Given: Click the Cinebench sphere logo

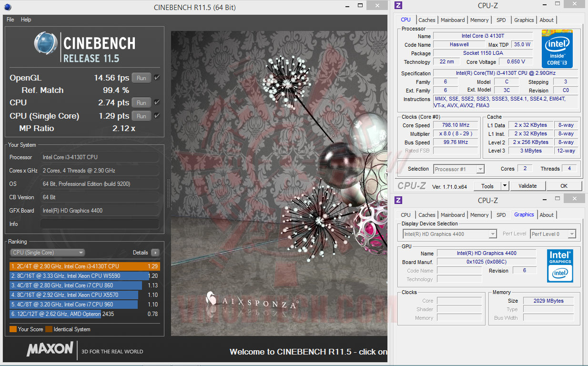Looking at the screenshot, I should (x=46, y=44).
